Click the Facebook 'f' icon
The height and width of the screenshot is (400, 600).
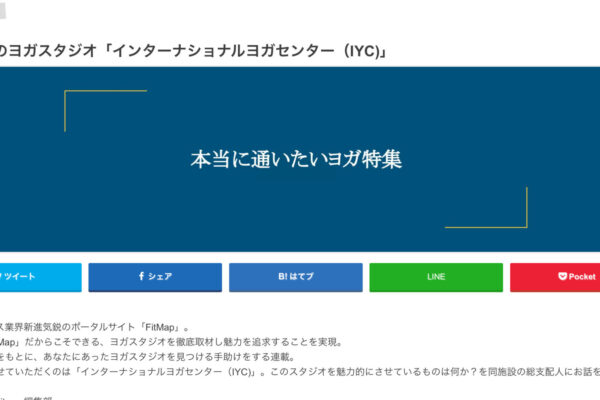coord(141,277)
